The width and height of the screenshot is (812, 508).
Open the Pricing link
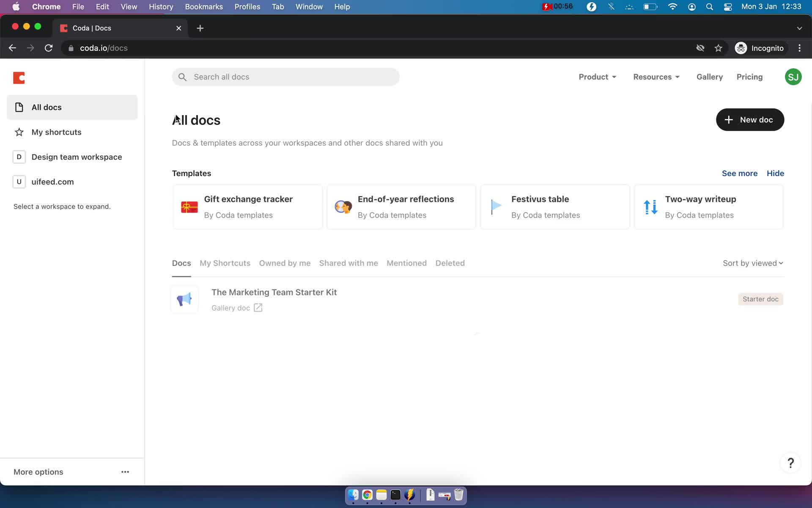click(x=749, y=77)
